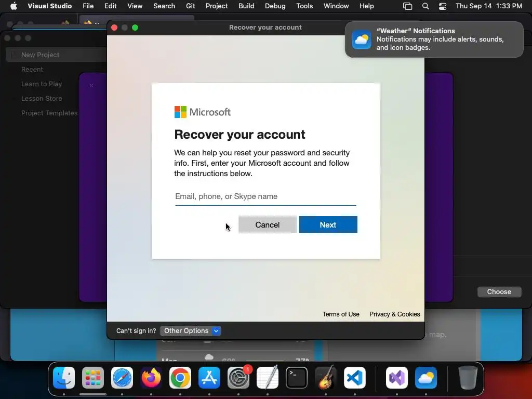Select Recent in the background sidebar
Screen dimensions: 532x399
[32, 69]
